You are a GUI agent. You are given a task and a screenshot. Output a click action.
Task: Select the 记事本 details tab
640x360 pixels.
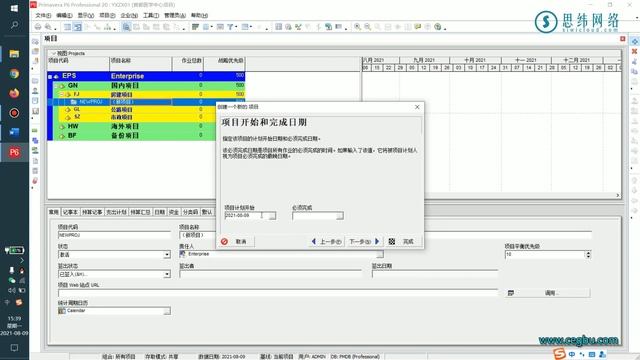(x=70, y=212)
